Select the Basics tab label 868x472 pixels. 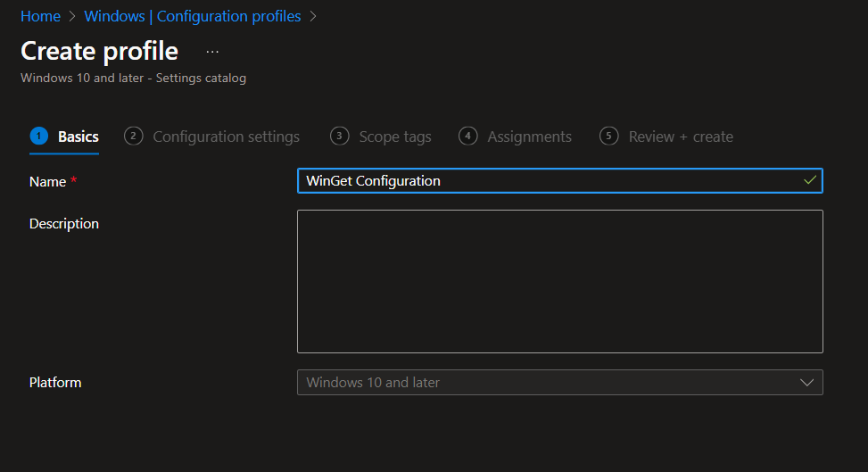79,137
